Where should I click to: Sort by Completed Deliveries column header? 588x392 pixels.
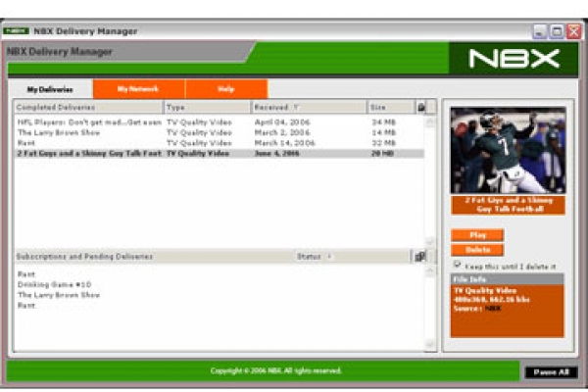88,107
